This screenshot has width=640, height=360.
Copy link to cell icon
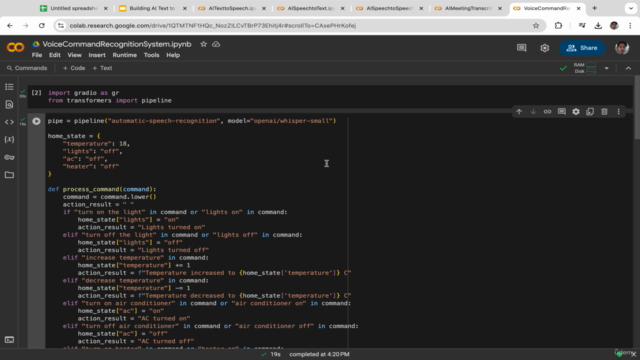click(x=547, y=111)
